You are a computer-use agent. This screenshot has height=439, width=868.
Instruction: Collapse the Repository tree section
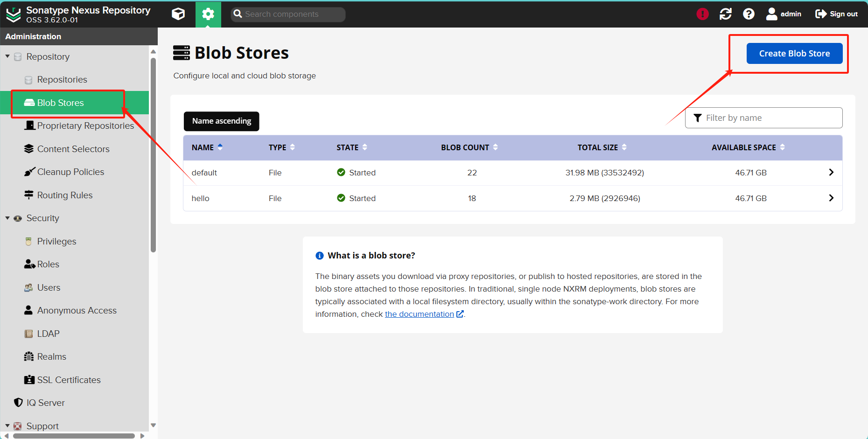point(7,56)
